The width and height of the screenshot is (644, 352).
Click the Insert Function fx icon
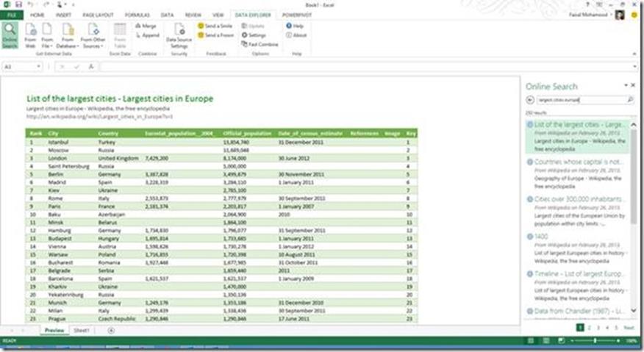pos(91,67)
